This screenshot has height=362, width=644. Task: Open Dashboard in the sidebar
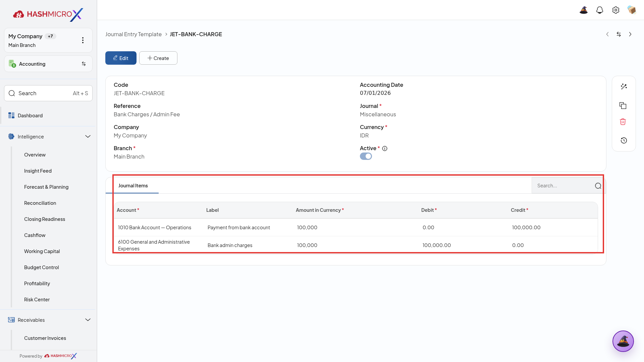[x=48, y=115]
